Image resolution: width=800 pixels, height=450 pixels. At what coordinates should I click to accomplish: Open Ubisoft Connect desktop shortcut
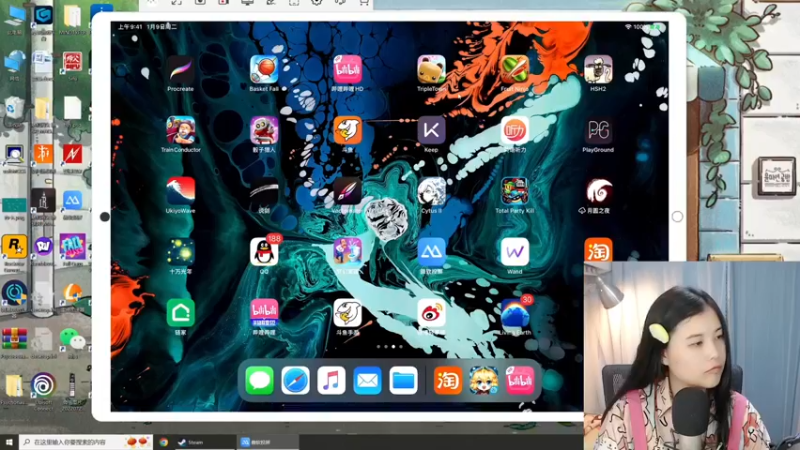(43, 385)
